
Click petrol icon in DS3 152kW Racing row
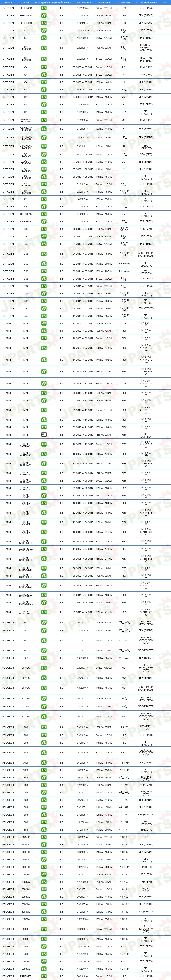[x=44, y=271]
